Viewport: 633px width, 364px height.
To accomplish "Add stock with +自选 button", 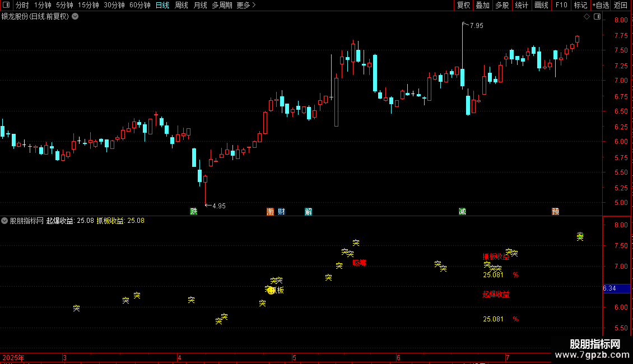I will (601, 5).
